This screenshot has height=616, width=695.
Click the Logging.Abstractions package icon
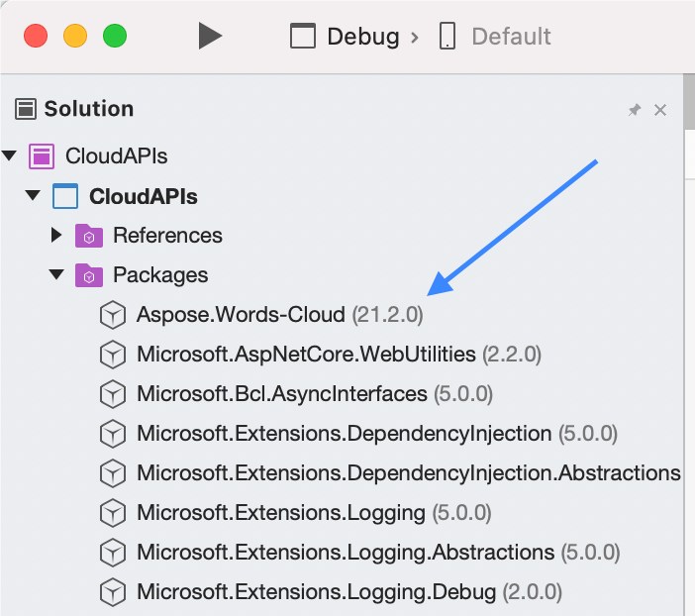point(113,552)
